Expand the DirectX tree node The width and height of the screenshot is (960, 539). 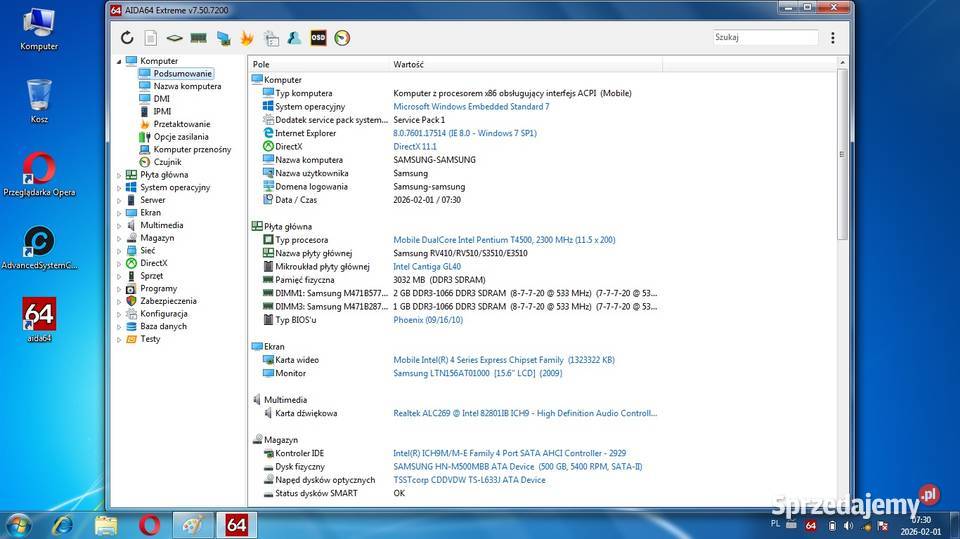(x=119, y=263)
